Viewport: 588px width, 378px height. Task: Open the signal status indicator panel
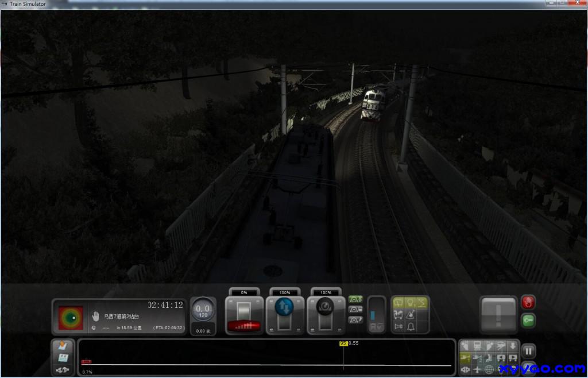[71, 317]
